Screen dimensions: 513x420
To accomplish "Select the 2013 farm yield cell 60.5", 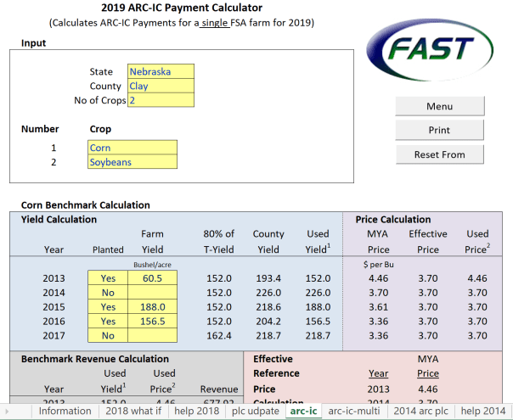I will click(x=152, y=278).
